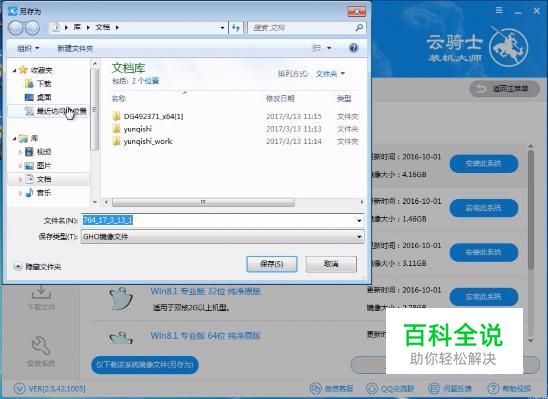The height and width of the screenshot is (399, 548).
Task: Click the search magnifier icon in search box
Action: point(359,27)
